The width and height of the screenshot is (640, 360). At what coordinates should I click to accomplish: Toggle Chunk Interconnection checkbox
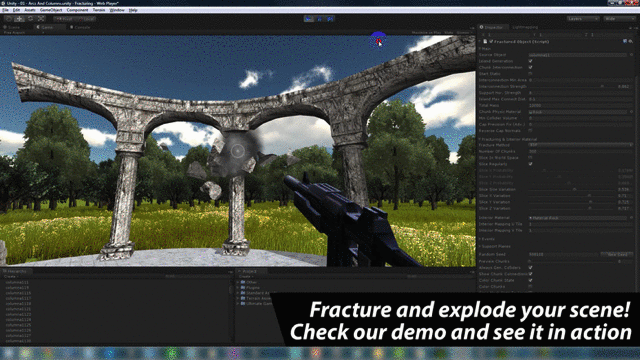[x=531, y=67]
